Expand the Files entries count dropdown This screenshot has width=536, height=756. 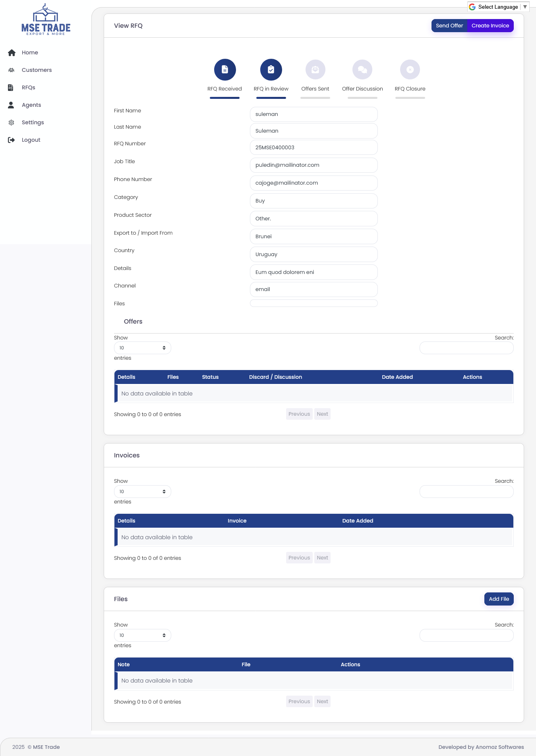click(x=142, y=635)
